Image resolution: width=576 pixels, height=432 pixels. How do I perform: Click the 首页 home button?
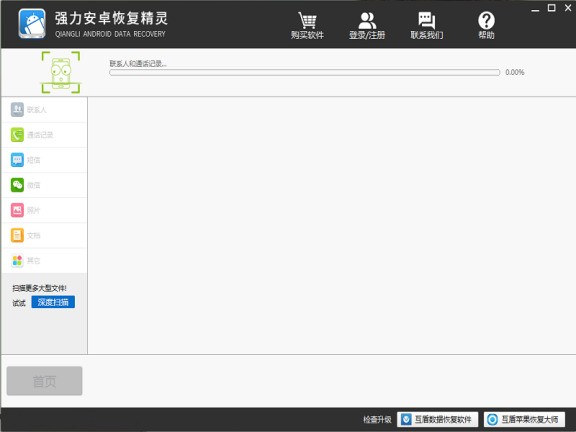(44, 381)
